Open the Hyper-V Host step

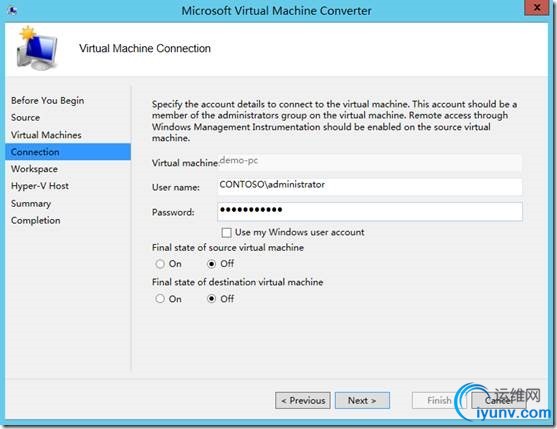[40, 186]
